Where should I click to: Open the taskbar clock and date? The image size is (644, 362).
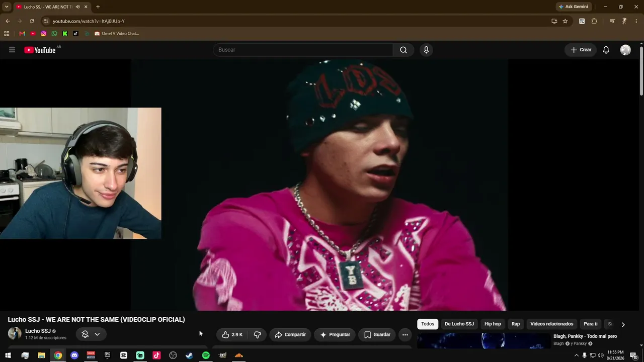pos(615,355)
